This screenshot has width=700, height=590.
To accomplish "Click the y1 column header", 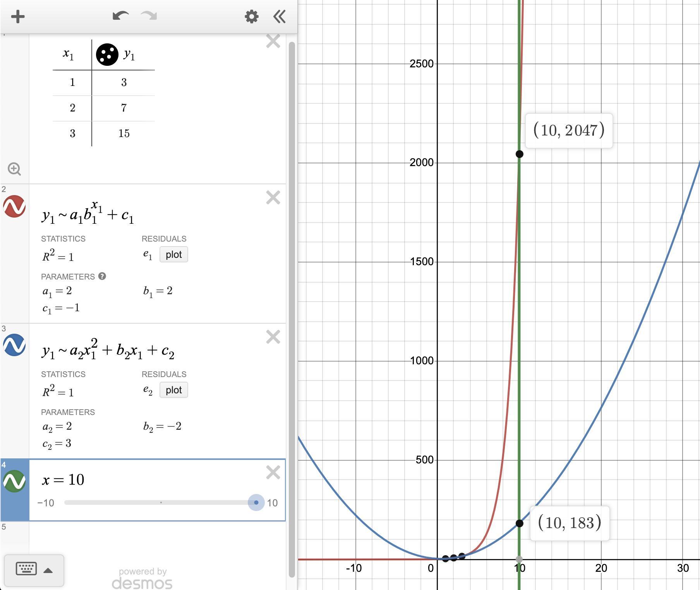I will pos(129,55).
